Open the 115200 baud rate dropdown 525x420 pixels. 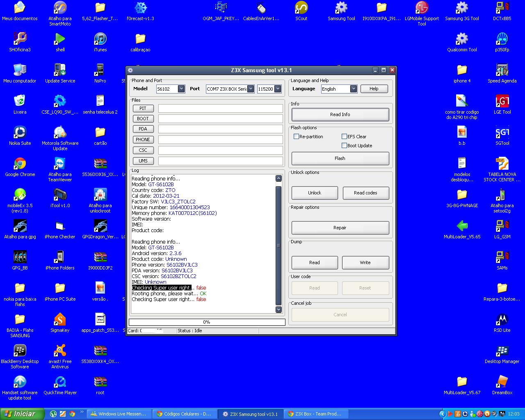tap(278, 89)
